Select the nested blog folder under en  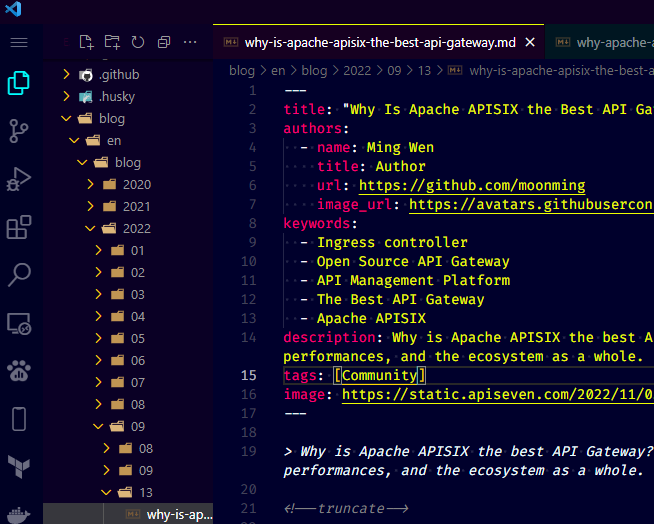click(128, 163)
